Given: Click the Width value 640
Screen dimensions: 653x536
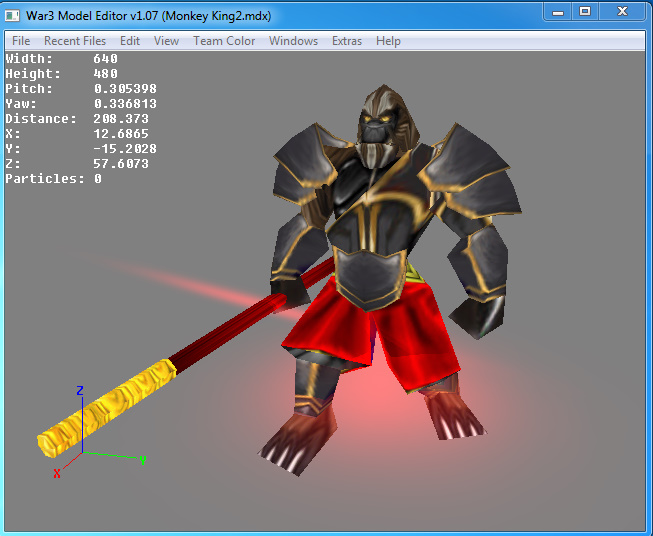Looking at the screenshot, I should click(105, 59).
